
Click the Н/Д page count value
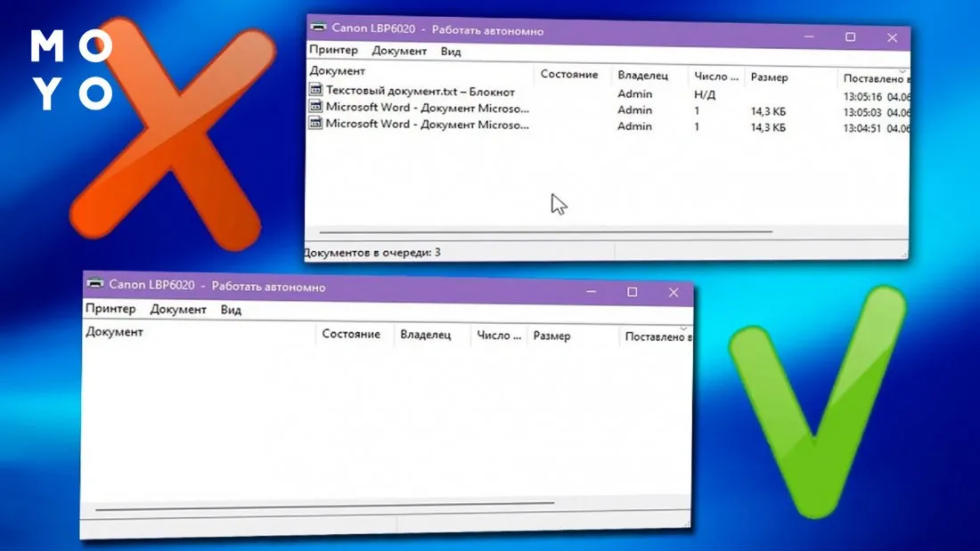tap(705, 95)
